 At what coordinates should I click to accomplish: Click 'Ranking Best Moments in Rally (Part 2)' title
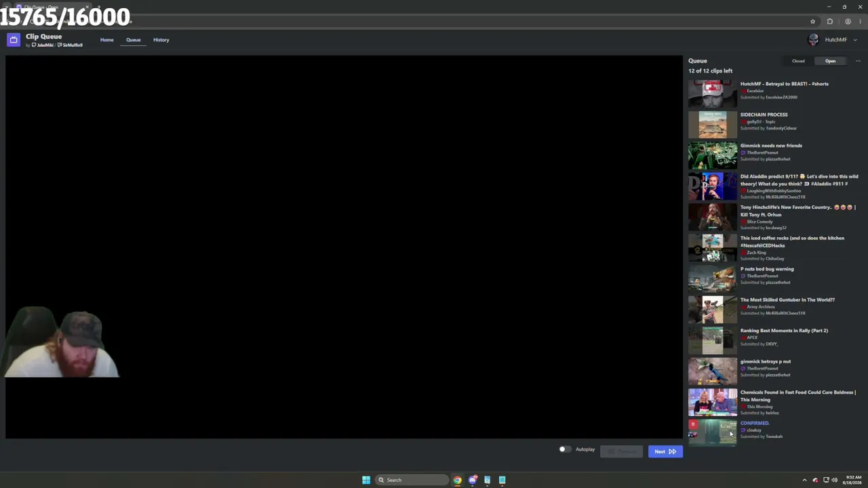pos(784,331)
